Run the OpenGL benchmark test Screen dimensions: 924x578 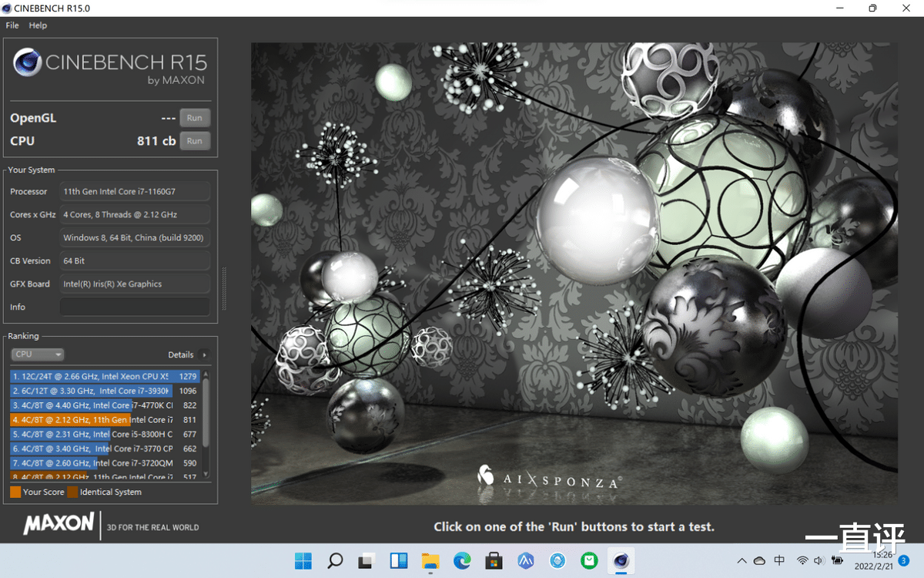(194, 118)
